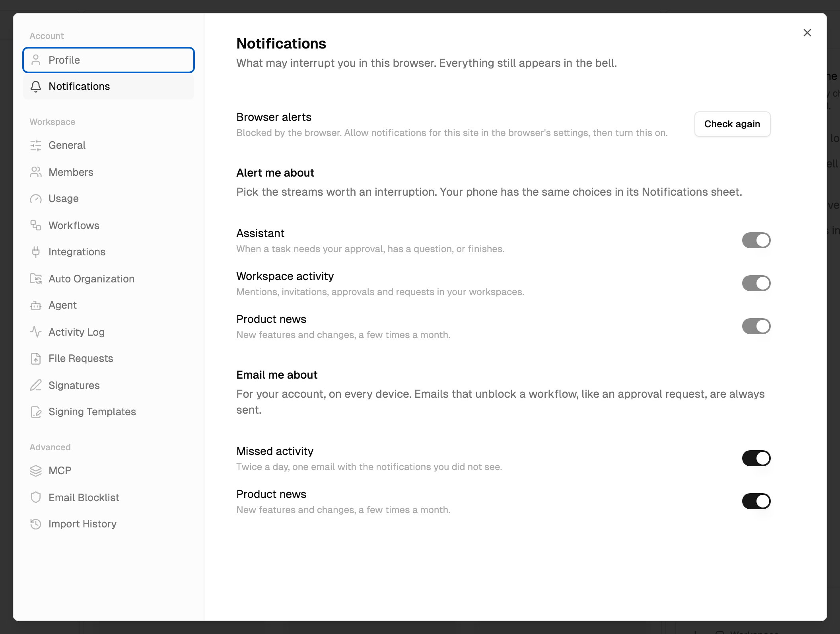Open the Profile settings page
The width and height of the screenshot is (840, 634).
(109, 60)
